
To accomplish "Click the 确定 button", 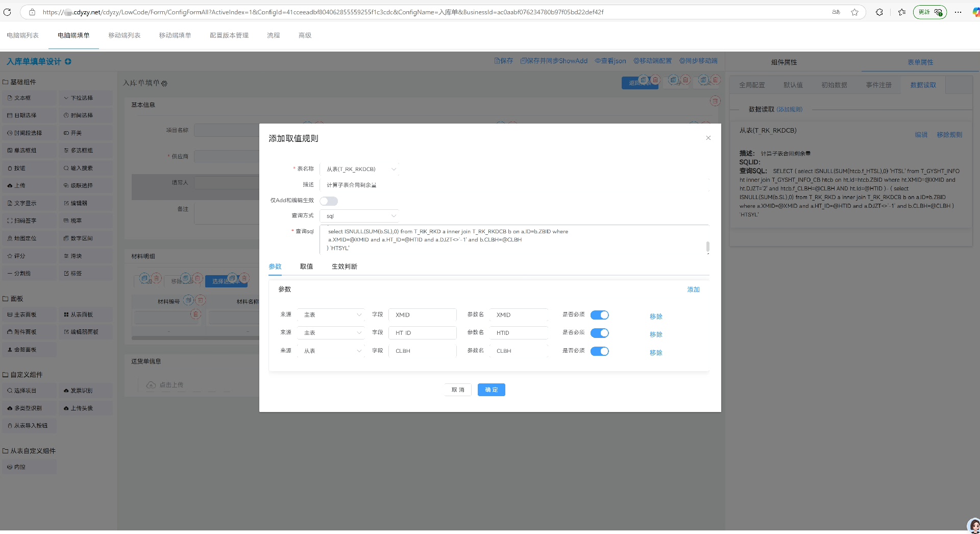I will (x=491, y=390).
